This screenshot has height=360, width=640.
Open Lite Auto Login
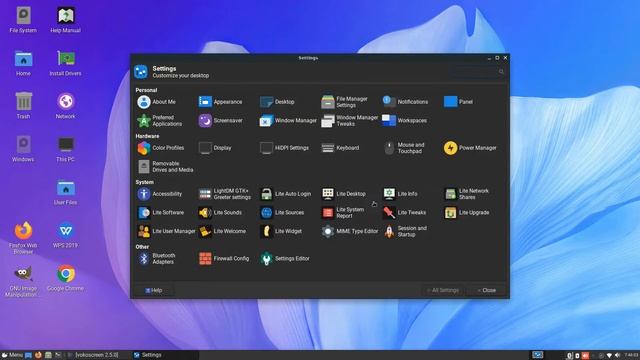[x=286, y=194]
